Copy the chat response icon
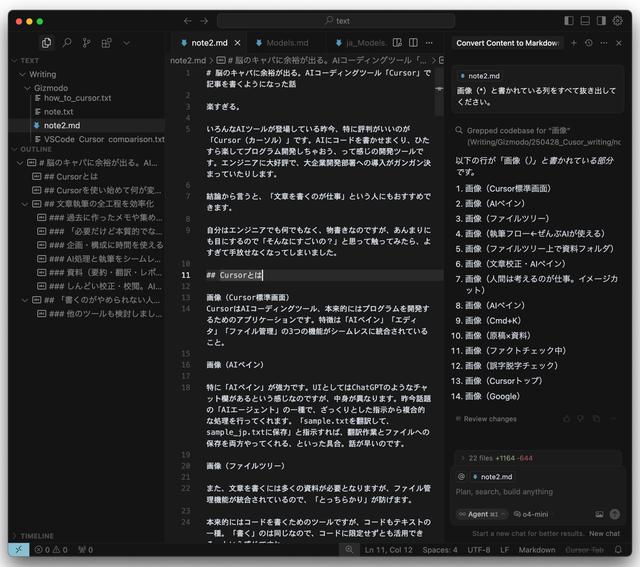The image size is (640, 567). (596, 419)
